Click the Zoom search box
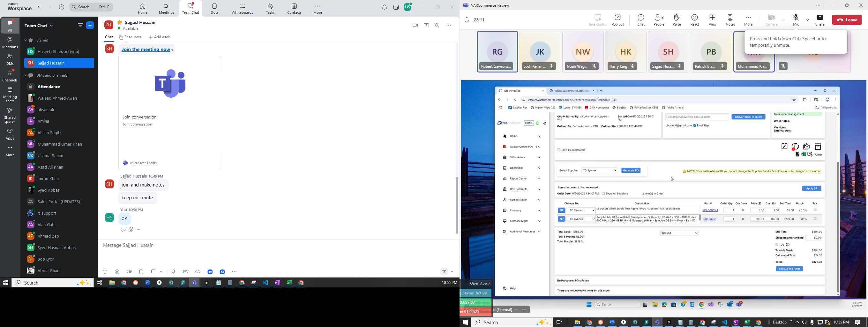The width and height of the screenshot is (868, 327). click(91, 7)
